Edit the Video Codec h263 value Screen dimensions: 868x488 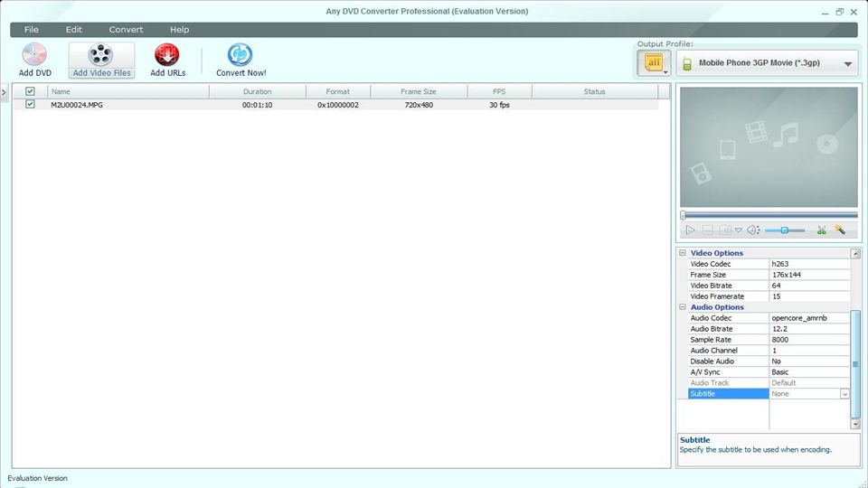[x=809, y=264]
